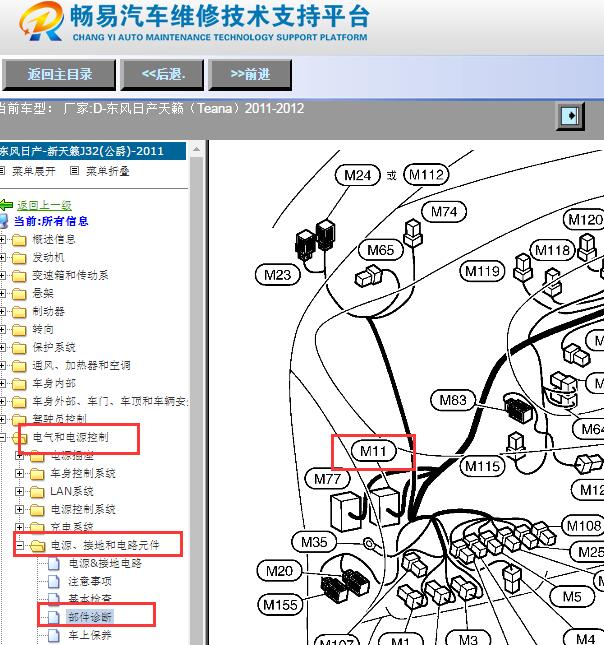
Task: Expand the 电源控制系统 subfolder
Action: [19, 509]
